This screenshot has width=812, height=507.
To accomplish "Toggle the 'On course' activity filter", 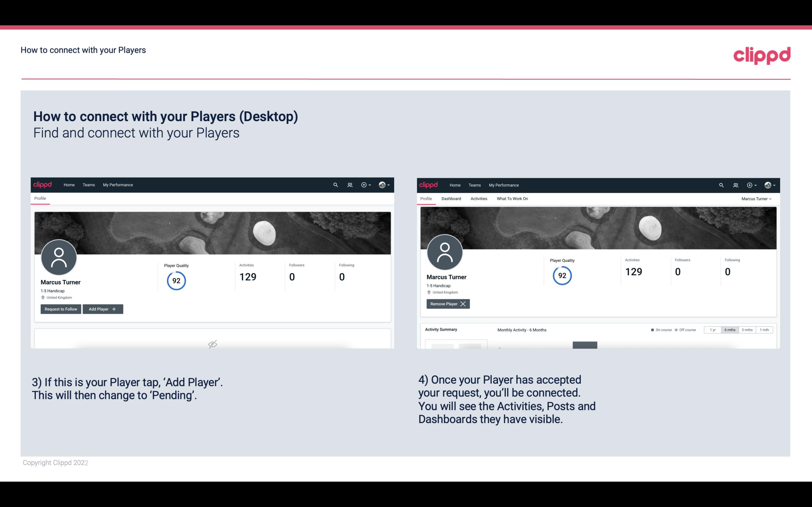I will click(659, 329).
